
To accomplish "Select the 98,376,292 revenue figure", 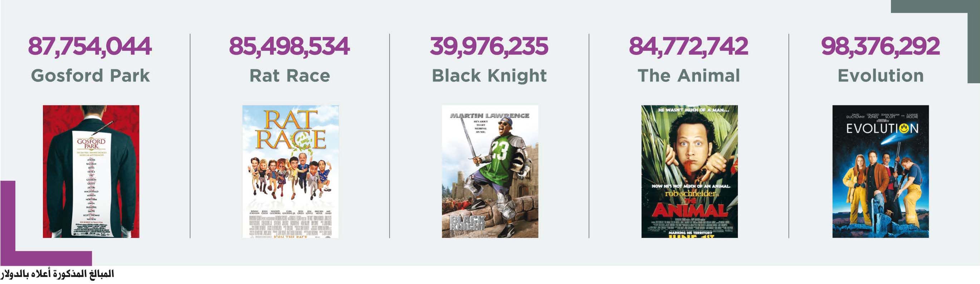I will [x=880, y=46].
